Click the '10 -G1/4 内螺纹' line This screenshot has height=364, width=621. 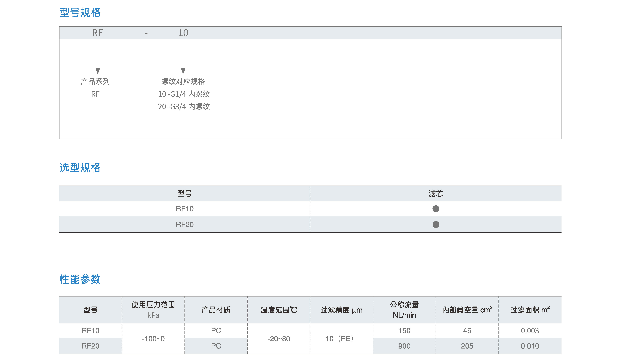[184, 94]
